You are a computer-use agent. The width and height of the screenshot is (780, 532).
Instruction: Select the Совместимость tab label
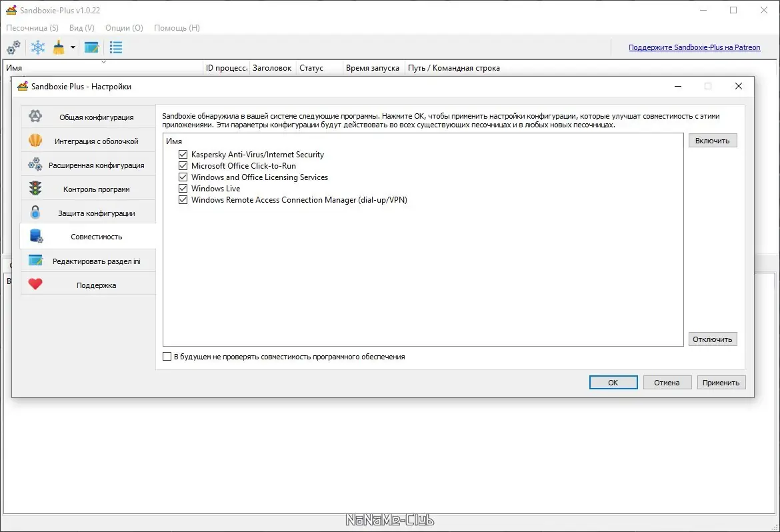tap(97, 237)
